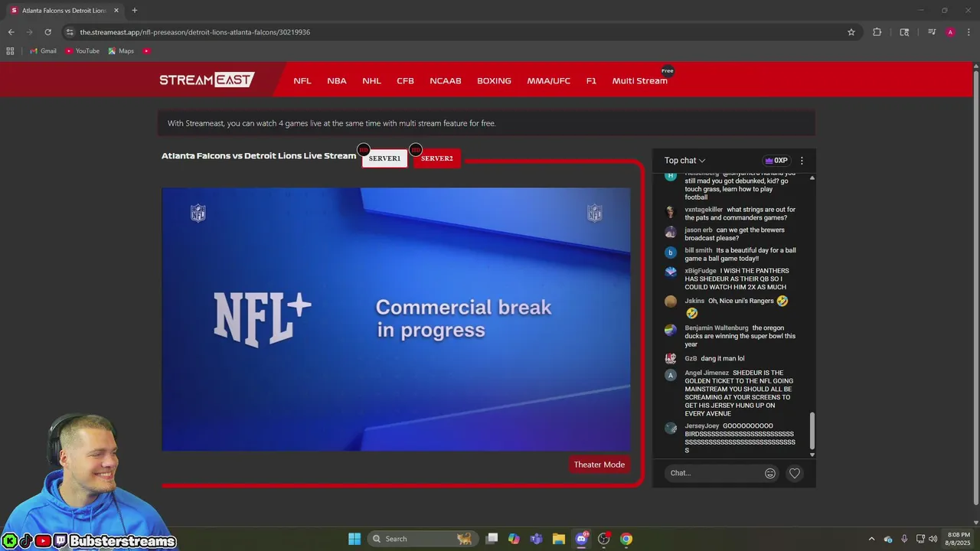Open the YouTube bookmark
980x551 pixels.
[x=82, y=51]
